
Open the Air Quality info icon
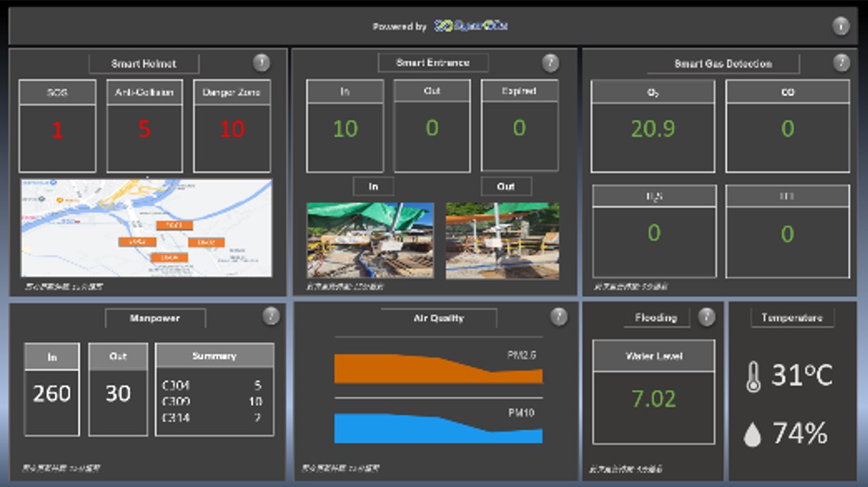coord(559,316)
